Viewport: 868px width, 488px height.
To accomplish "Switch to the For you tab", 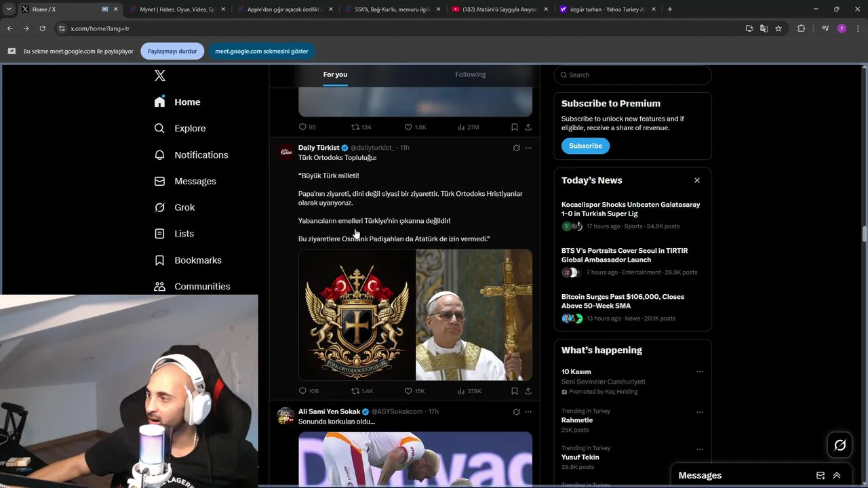I will [x=335, y=75].
